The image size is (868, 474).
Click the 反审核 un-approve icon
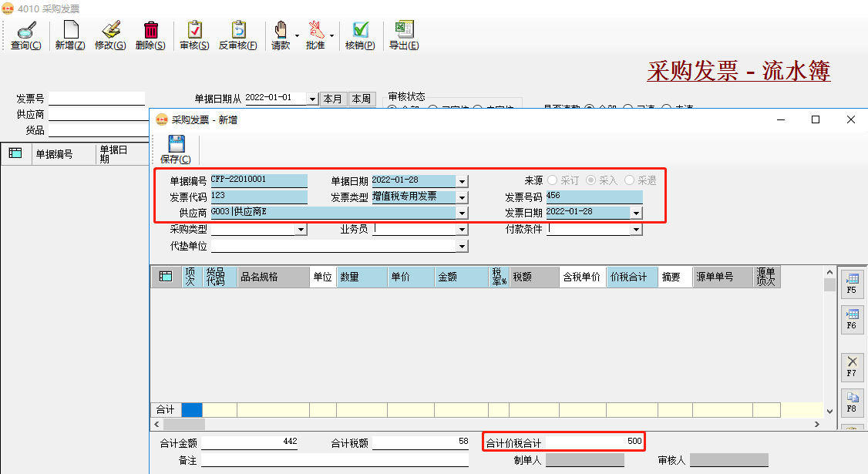click(237, 30)
